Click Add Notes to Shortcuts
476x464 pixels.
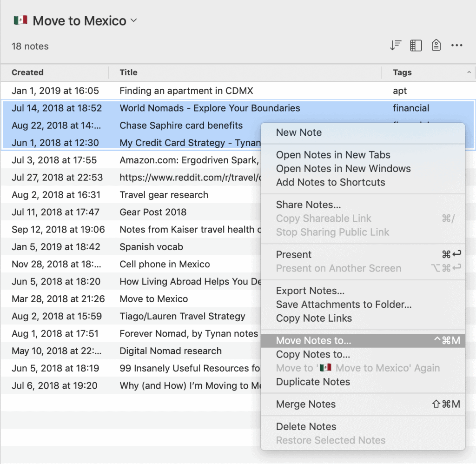coord(331,183)
